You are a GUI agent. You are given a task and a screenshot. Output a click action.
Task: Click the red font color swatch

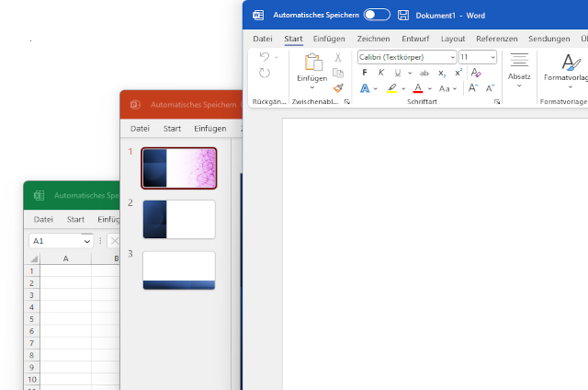(x=417, y=88)
